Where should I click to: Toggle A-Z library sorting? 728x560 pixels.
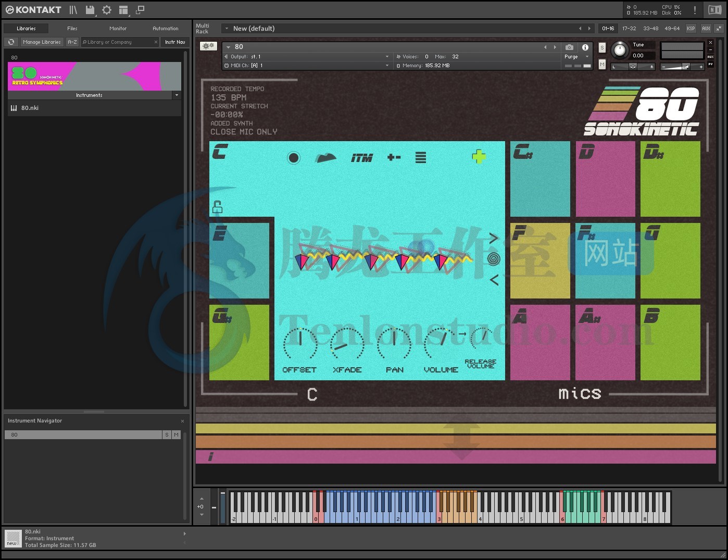72,42
